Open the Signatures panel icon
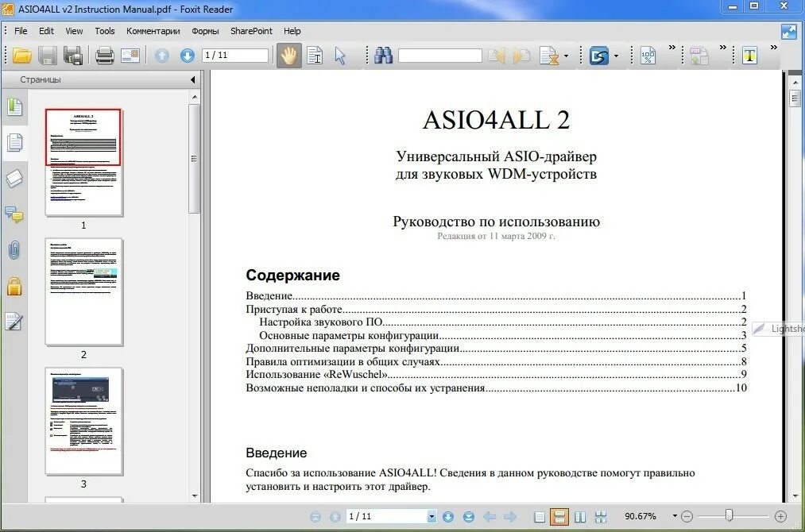The height and width of the screenshot is (532, 805). point(14,322)
